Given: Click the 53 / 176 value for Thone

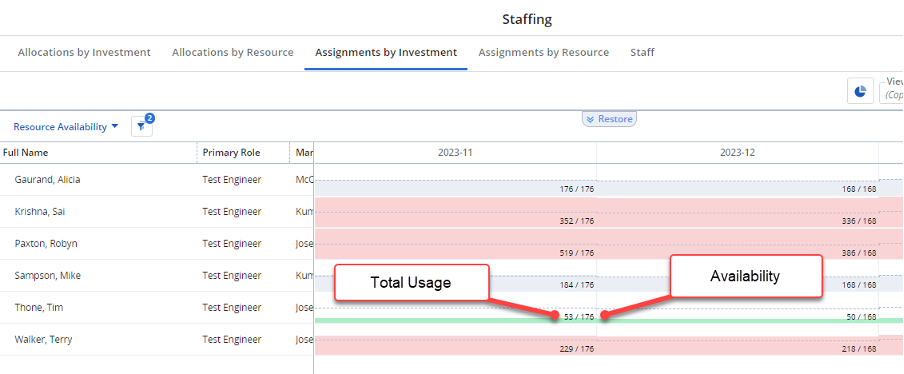Looking at the screenshot, I should click(x=578, y=317).
